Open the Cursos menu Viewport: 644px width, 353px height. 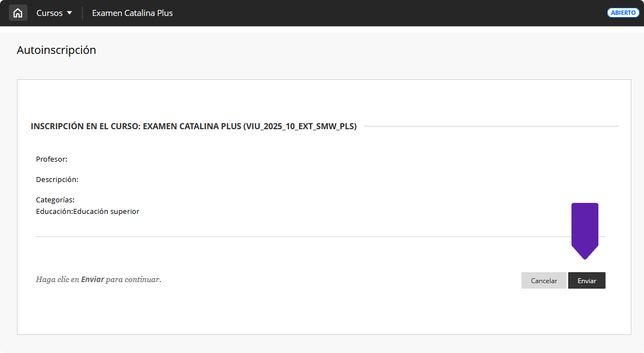click(49, 13)
